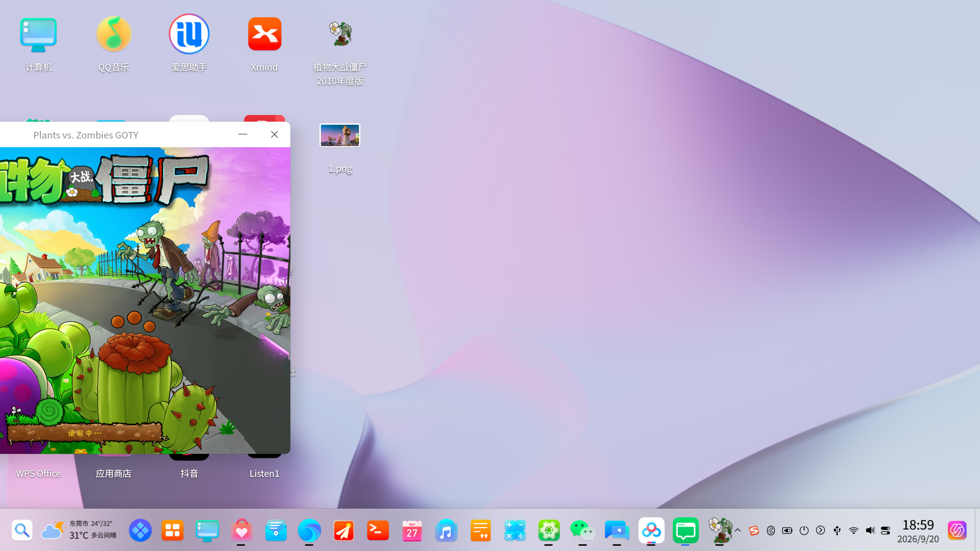Open the weather widget showing 31°C
The height and width of the screenshot is (551, 980).
[79, 531]
